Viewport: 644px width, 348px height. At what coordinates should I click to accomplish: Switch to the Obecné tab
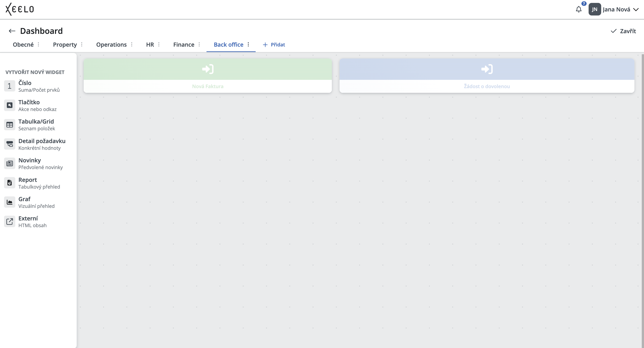coord(23,45)
